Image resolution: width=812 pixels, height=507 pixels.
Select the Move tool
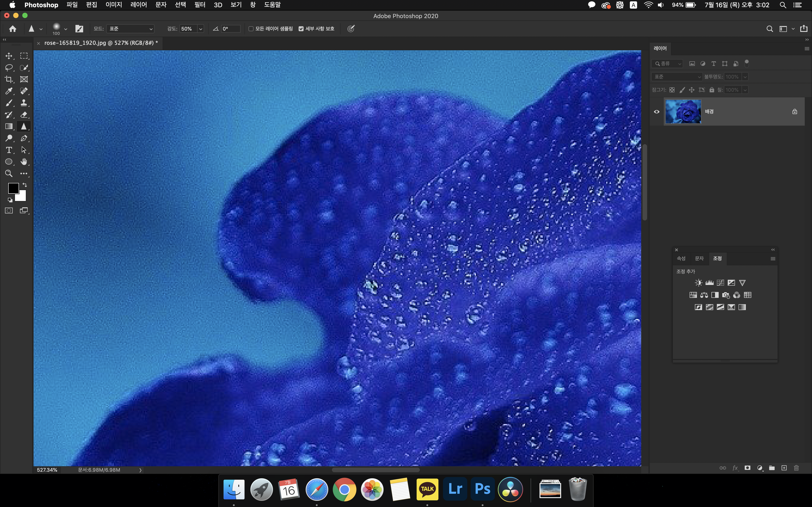pos(9,56)
